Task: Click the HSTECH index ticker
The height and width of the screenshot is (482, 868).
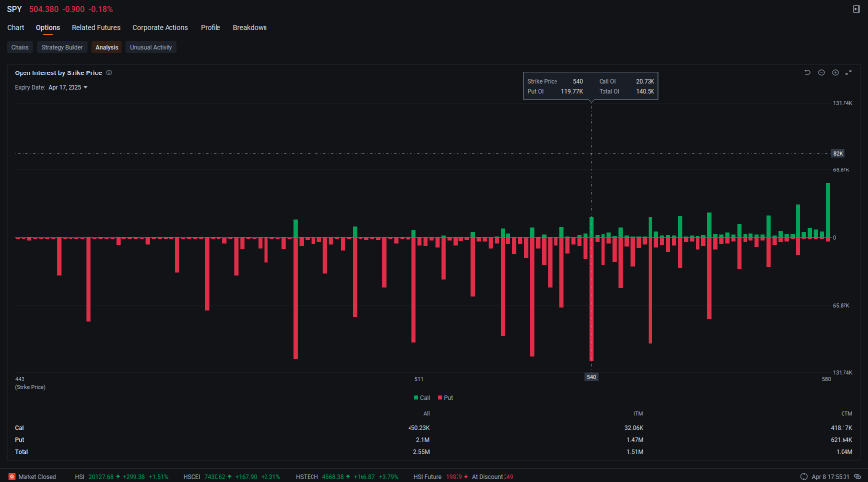Action: tap(347, 476)
